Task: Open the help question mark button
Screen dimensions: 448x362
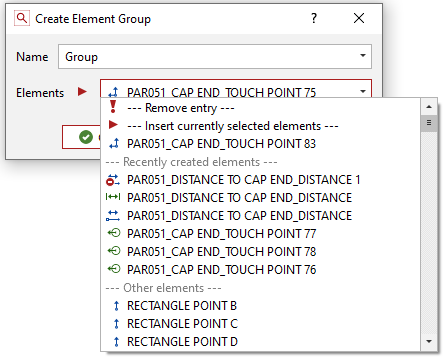Action: pos(314,18)
